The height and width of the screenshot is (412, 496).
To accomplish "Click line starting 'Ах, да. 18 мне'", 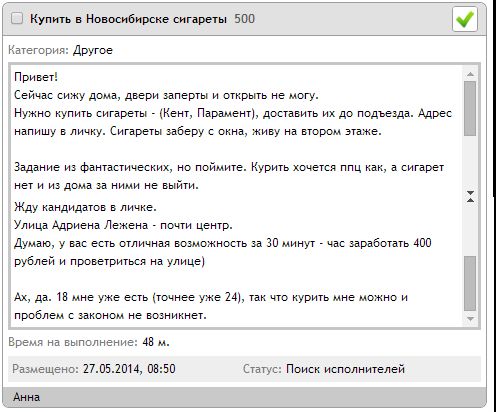I will [211, 297].
